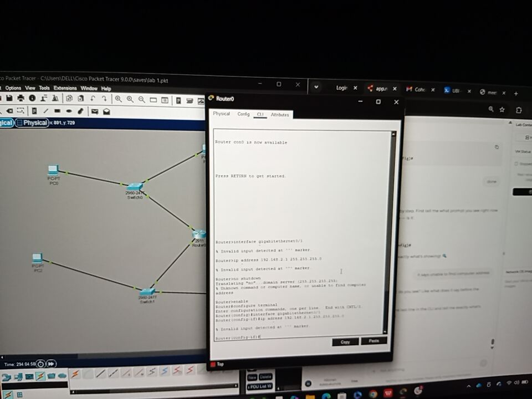Click the Paste button in Router0 CLI
The width and height of the screenshot is (532, 399).
click(374, 341)
